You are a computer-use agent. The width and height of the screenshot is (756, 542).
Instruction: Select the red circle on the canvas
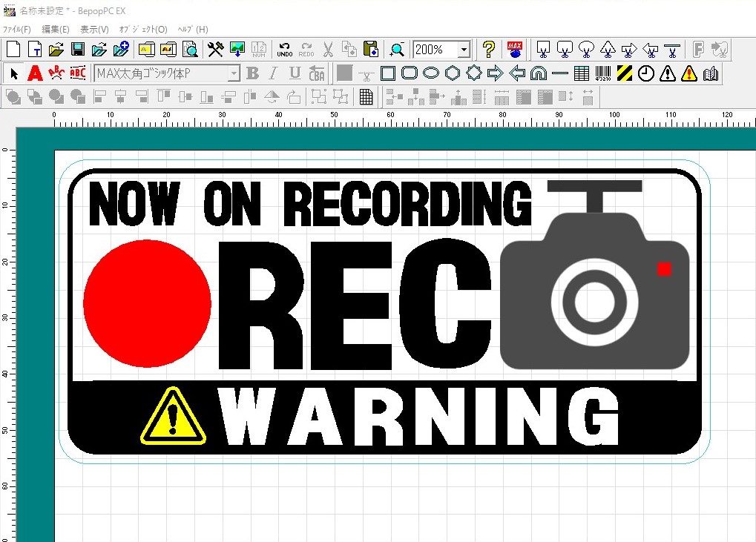coord(147,304)
